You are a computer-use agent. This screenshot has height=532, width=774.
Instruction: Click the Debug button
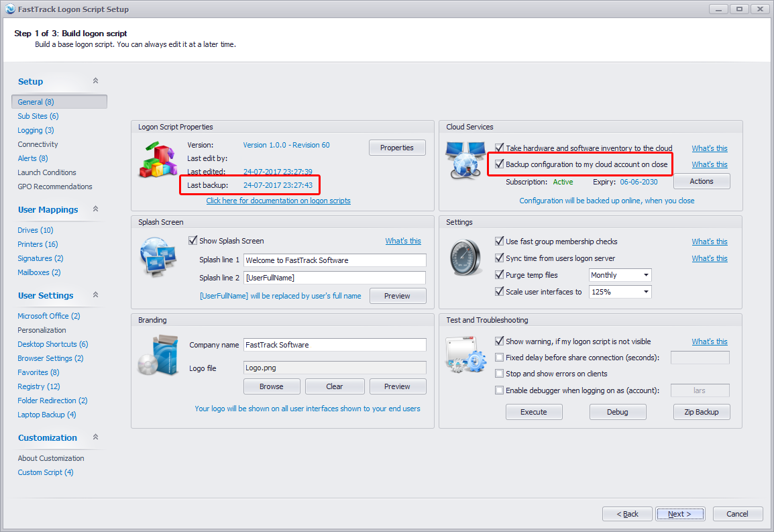(x=618, y=412)
